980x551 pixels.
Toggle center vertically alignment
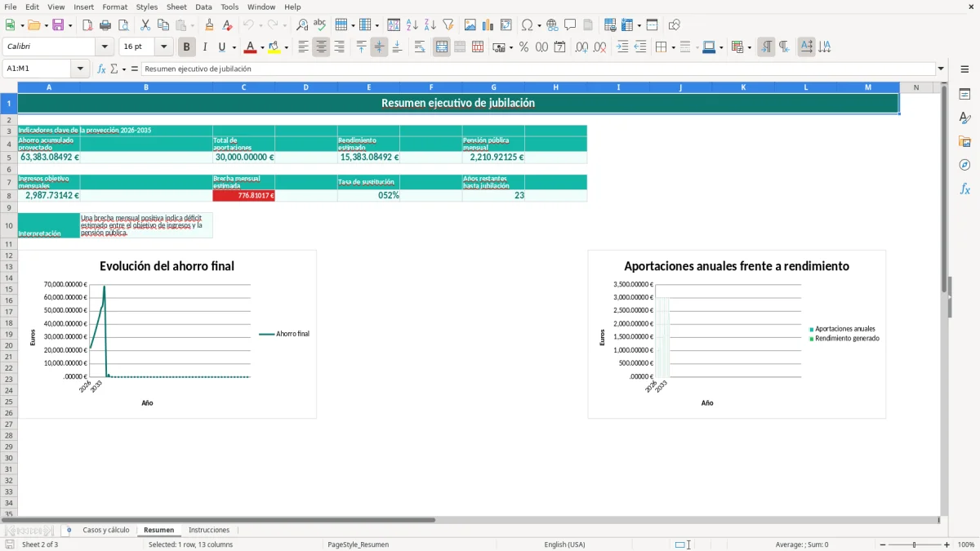[x=379, y=47]
